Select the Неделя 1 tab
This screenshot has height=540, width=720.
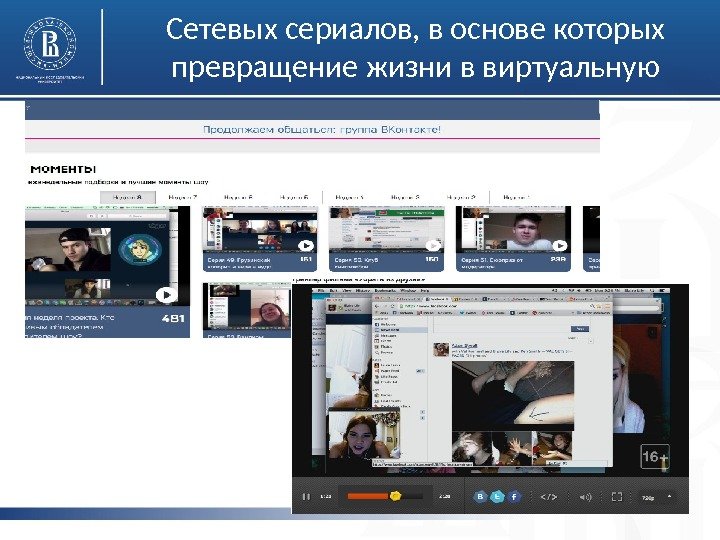click(x=517, y=197)
